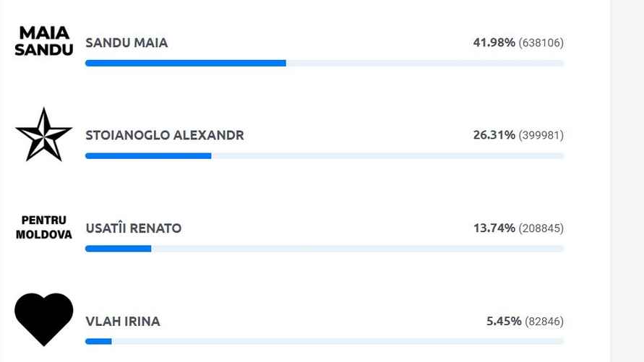644x362 pixels.
Task: Click the Maia Sandu party logo
Action: tap(44, 42)
